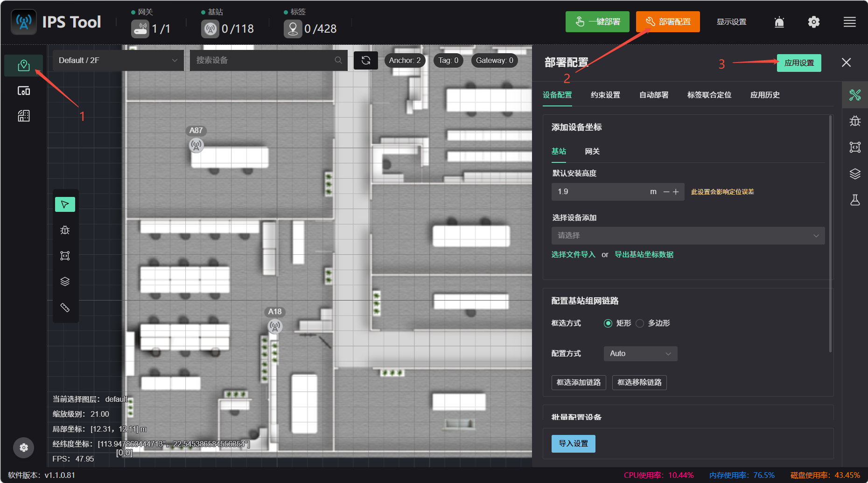Open network link icon in right strip
Image resolution: width=868 pixels, height=483 pixels.
(855, 147)
